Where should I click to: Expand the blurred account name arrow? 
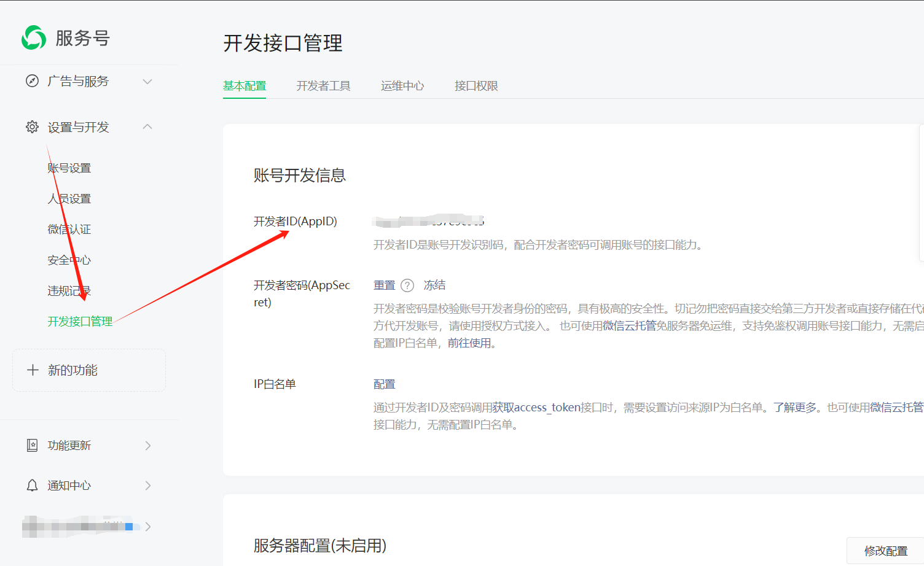148,527
